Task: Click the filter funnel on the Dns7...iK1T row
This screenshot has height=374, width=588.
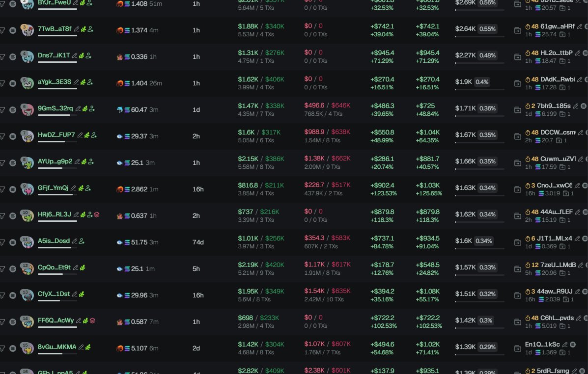Action: pyautogui.click(x=2, y=57)
